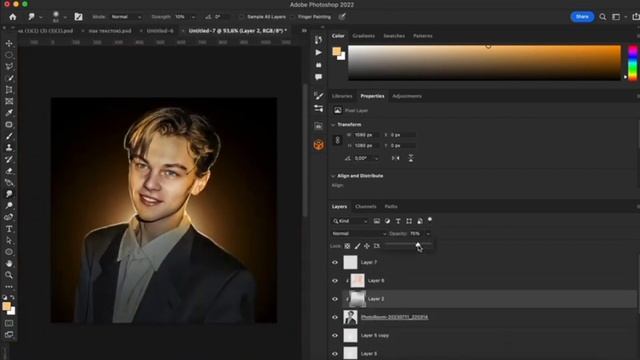Select the Type tool
Viewport: 640px width, 360px height.
[x=9, y=229]
